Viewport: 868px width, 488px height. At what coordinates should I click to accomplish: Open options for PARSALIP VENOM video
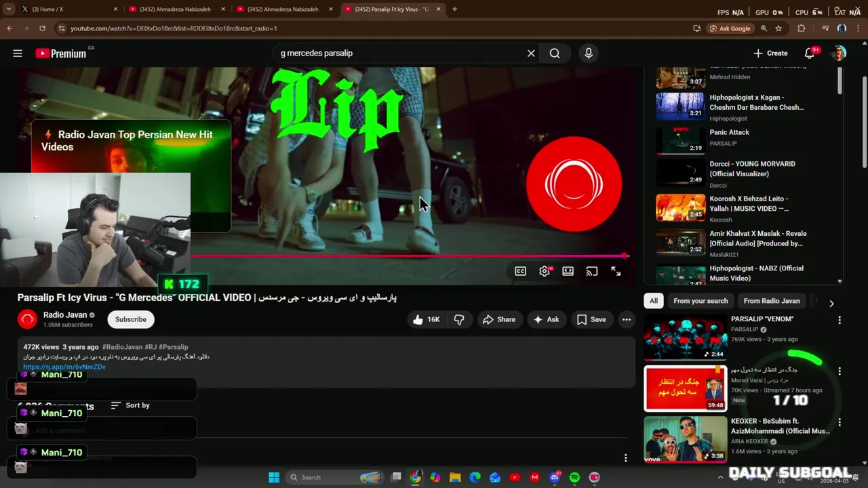click(x=840, y=320)
